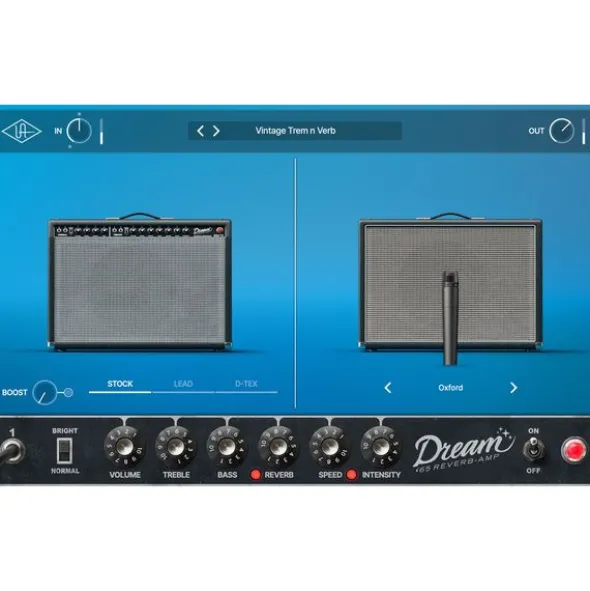Adjust the IN input level knob
This screenshot has height=591, width=590.
click(79, 131)
